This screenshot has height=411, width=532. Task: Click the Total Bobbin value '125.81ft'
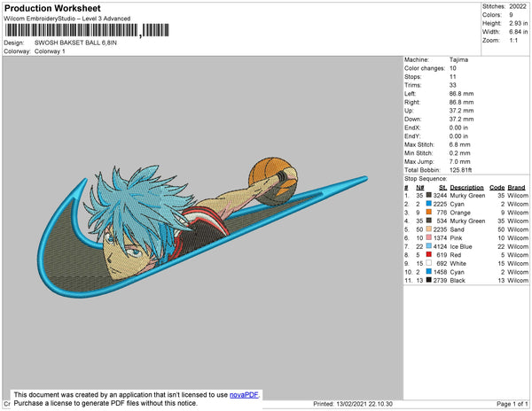tap(460, 170)
